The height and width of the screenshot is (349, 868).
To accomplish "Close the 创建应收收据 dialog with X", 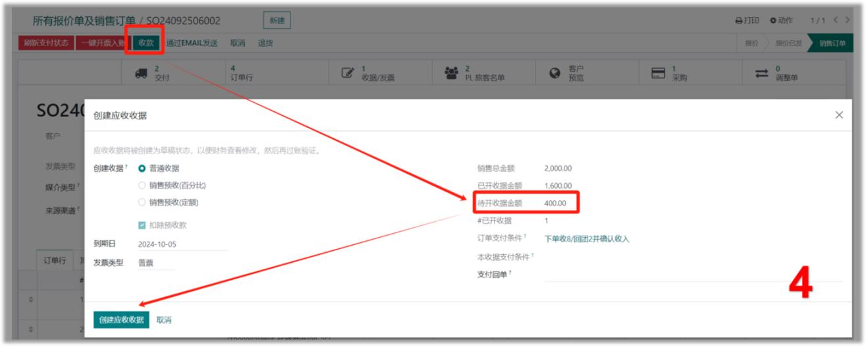I will tap(838, 115).
